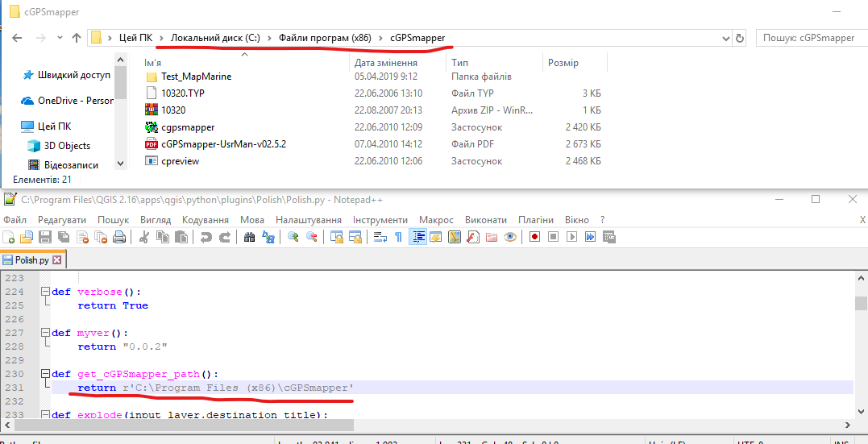Click Локальний диск (C:) breadcrumb
Screen dimensions: 868x444
pos(217,38)
